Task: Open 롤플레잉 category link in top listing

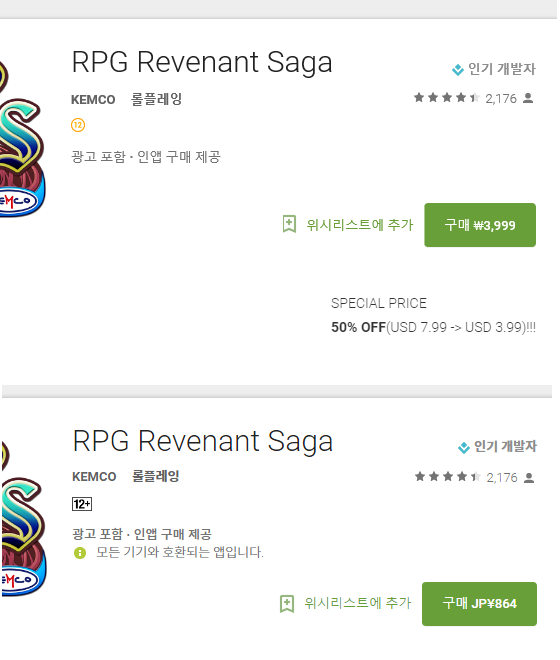Action: 156,99
